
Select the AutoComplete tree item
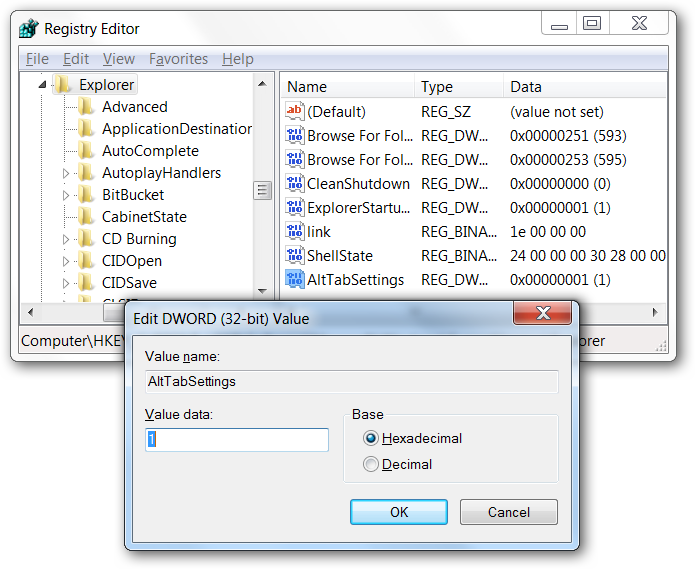(x=150, y=151)
